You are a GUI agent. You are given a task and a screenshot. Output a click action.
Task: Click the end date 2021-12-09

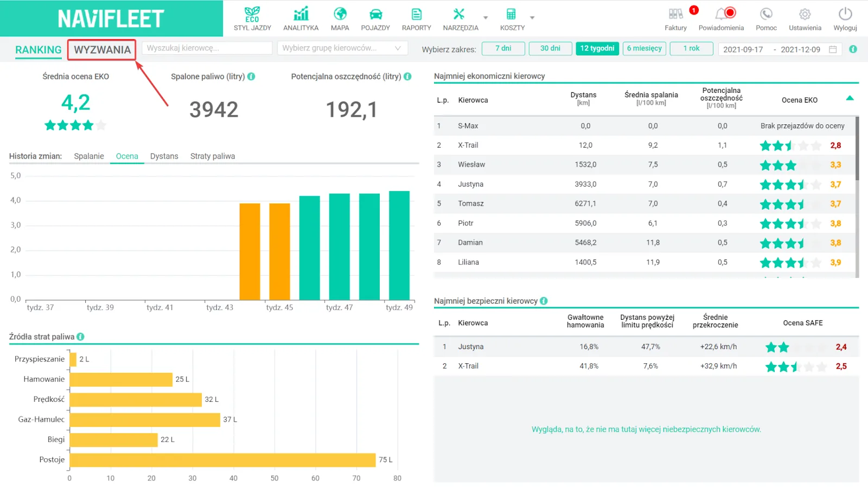coord(800,49)
